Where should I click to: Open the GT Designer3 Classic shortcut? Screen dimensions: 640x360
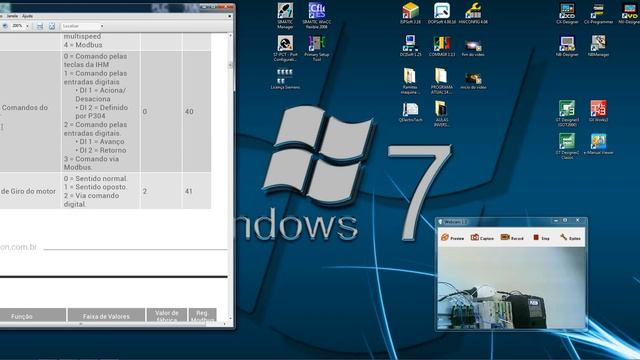pyautogui.click(x=567, y=146)
